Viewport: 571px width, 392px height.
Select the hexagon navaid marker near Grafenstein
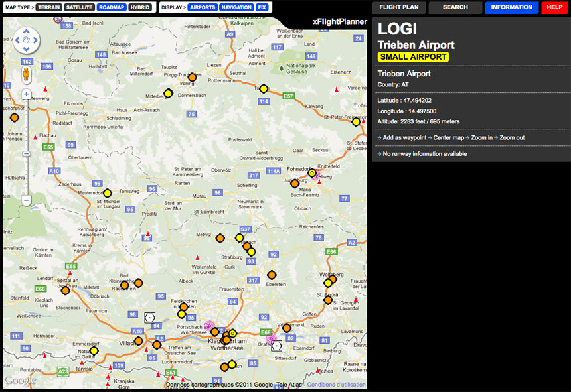276,346
